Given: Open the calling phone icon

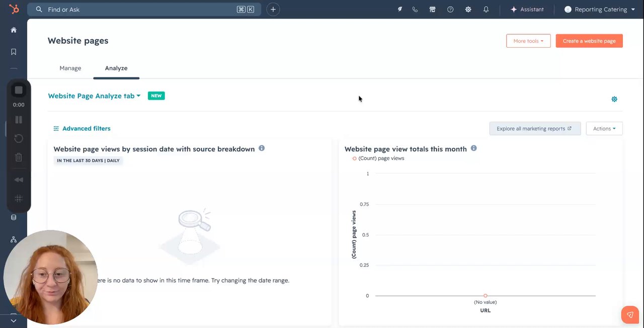Looking at the screenshot, I should 415,10.
